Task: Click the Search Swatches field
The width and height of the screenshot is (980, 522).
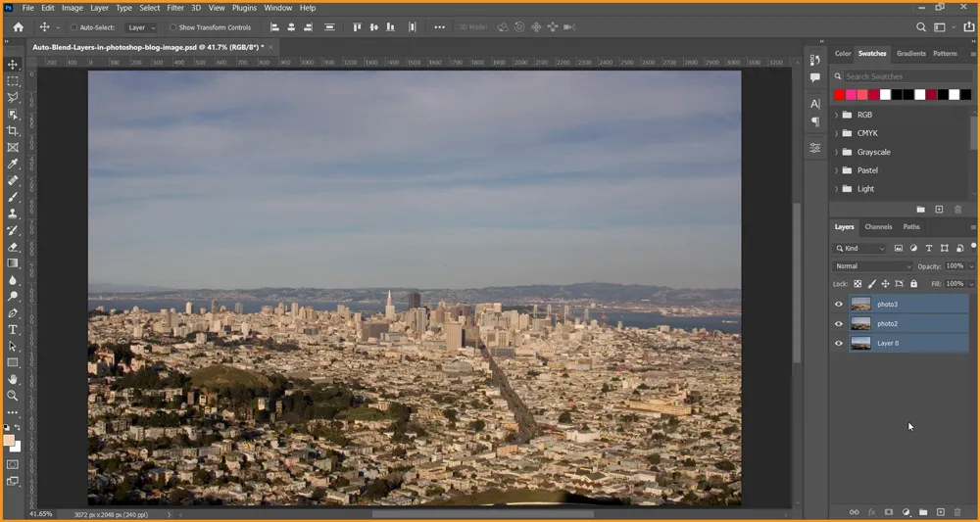Action: coord(907,76)
